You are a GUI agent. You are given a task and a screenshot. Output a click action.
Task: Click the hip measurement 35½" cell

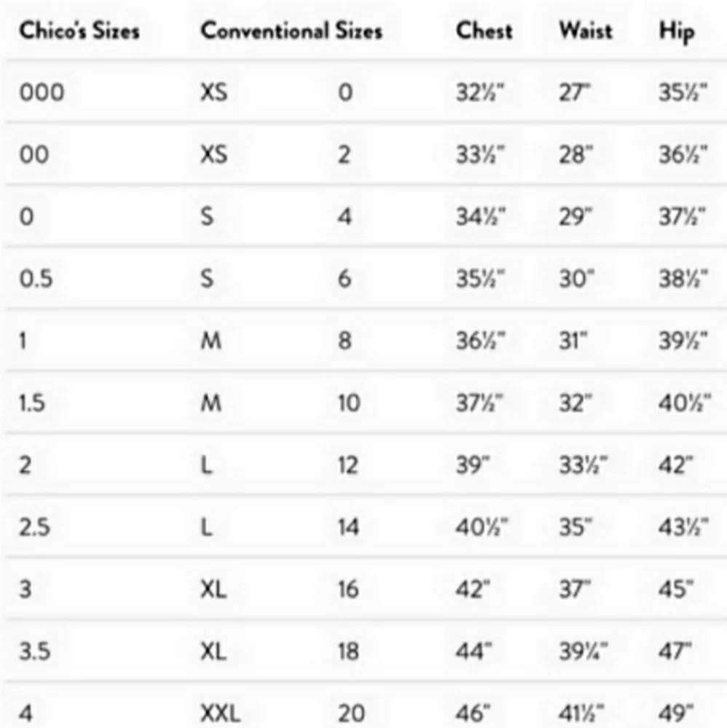(x=683, y=93)
